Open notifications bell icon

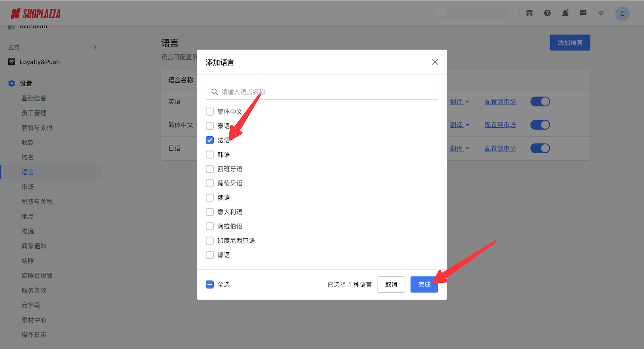tap(565, 13)
